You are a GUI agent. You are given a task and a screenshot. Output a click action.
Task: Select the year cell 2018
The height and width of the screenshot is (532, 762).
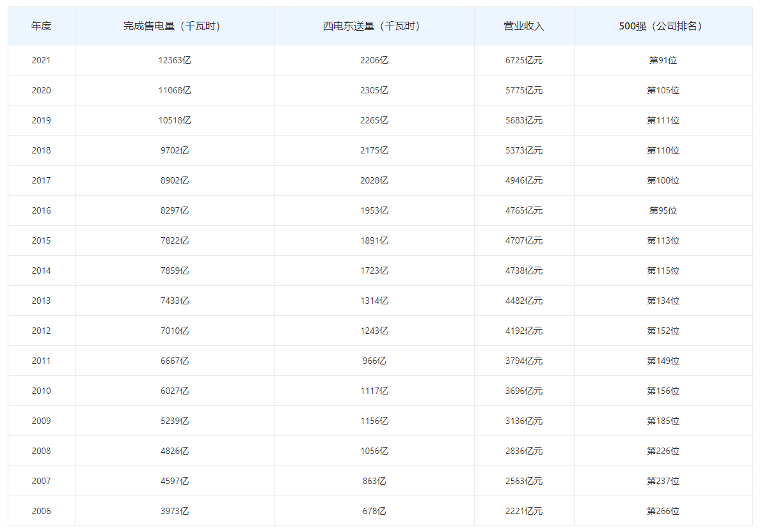coord(42,151)
